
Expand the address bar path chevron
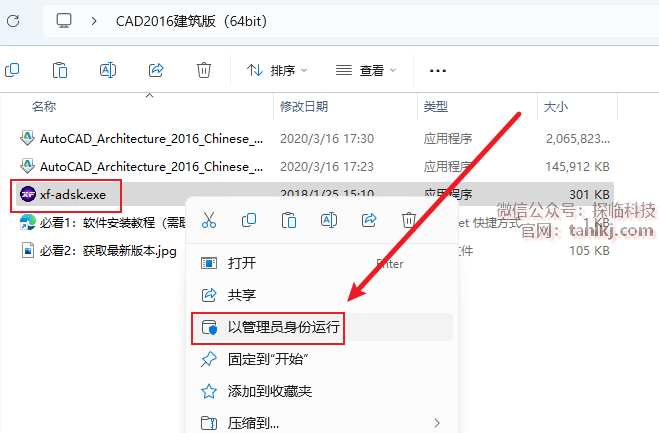[94, 21]
